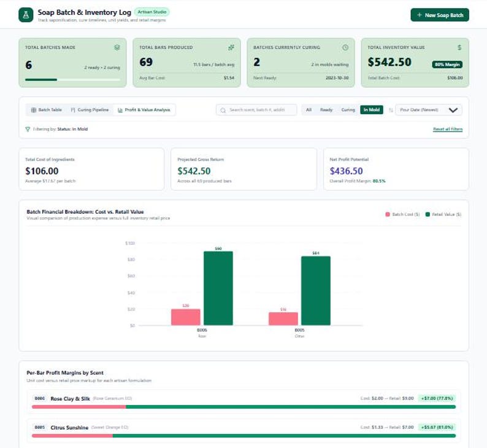Click the B005 batch ID tag
This screenshot has width=487, height=448.
pyautogui.click(x=40, y=428)
